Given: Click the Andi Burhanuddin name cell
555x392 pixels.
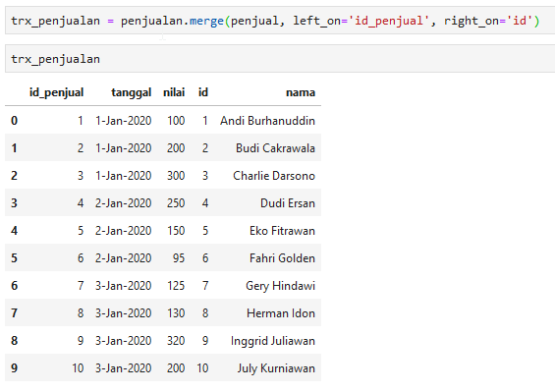Looking at the screenshot, I should pos(267,121).
